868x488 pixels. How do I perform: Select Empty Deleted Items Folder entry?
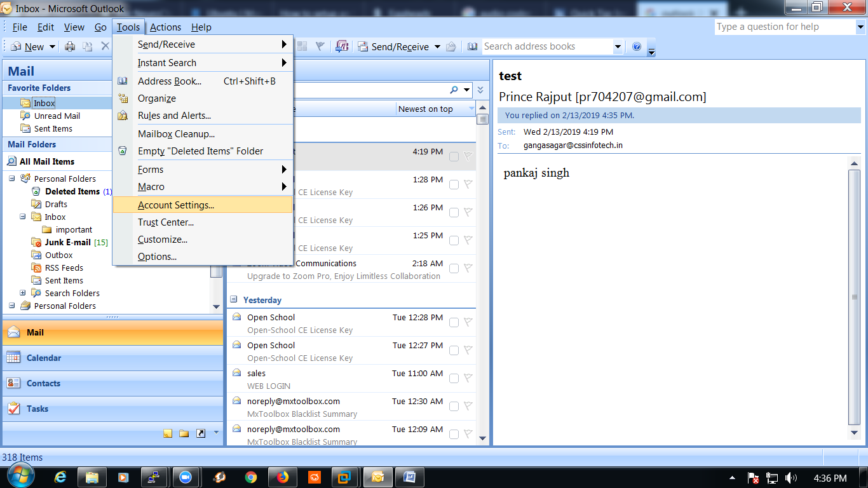tap(203, 151)
